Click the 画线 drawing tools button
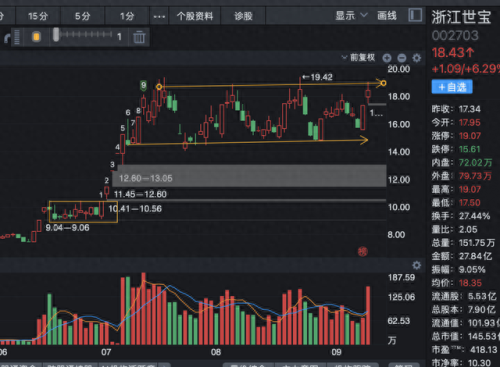 pos(387,16)
